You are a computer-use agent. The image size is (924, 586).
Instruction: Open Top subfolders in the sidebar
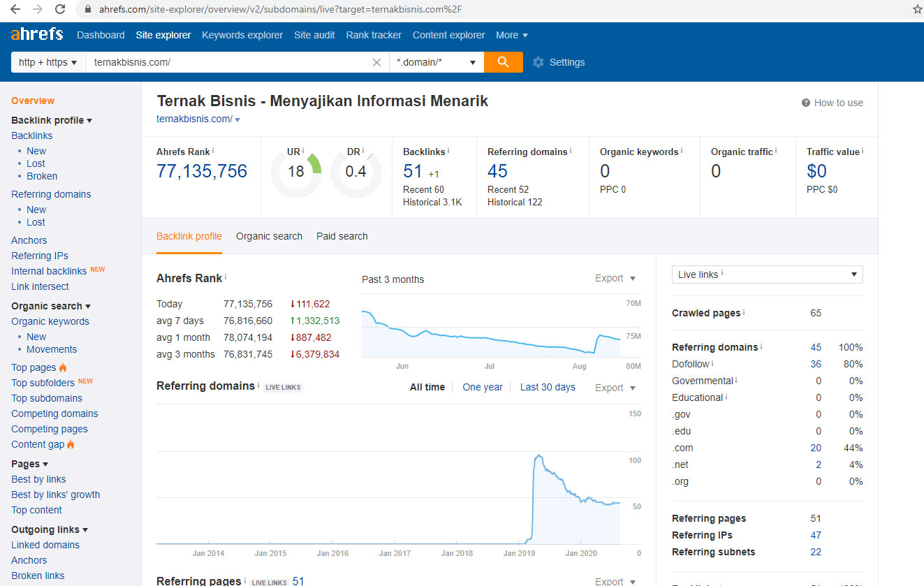[x=43, y=383]
